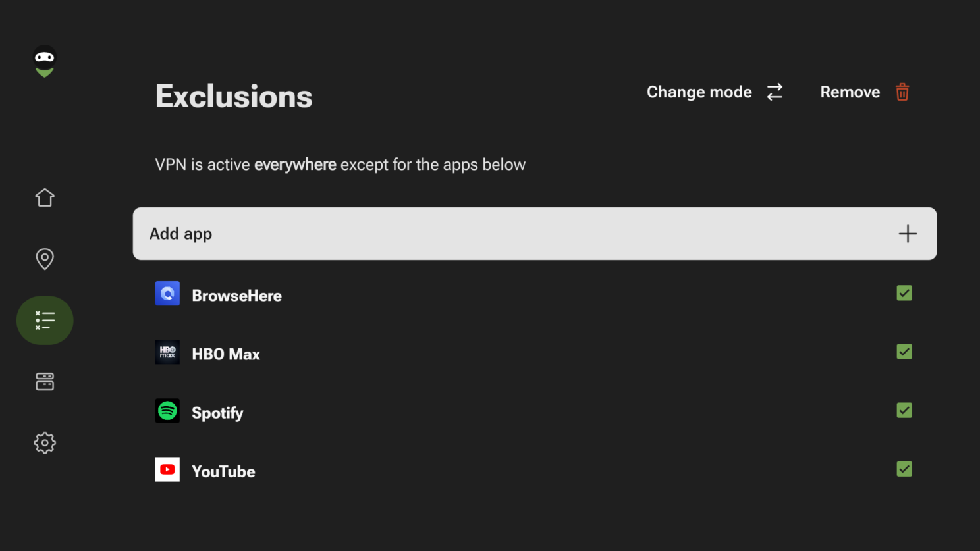Screen dimensions: 980x551
Task: Select the BrowseHere app entry
Action: pos(535,295)
